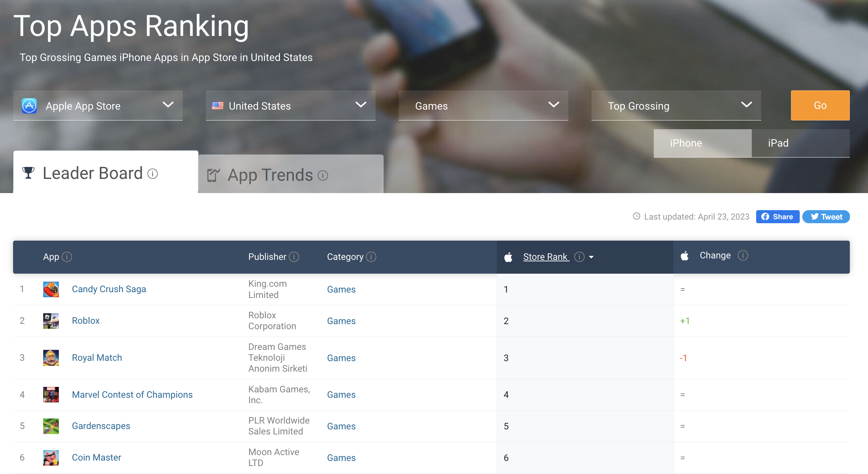Click Games category in Roblox row

tap(341, 321)
